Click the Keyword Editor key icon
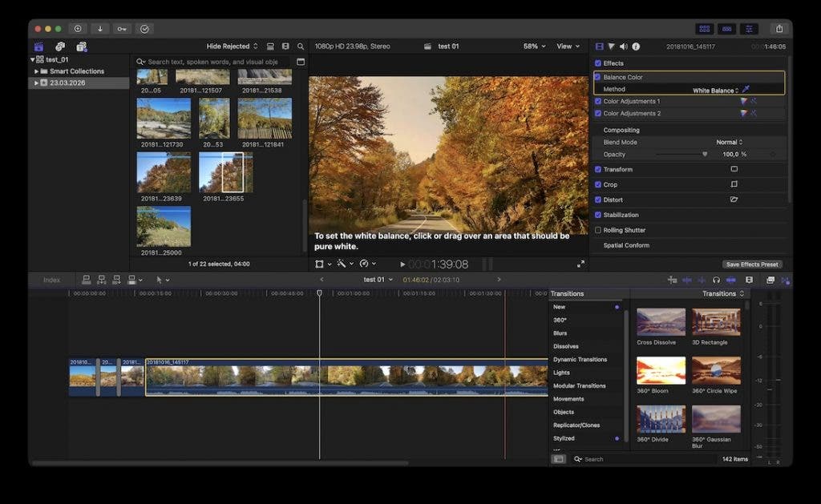 click(122, 29)
